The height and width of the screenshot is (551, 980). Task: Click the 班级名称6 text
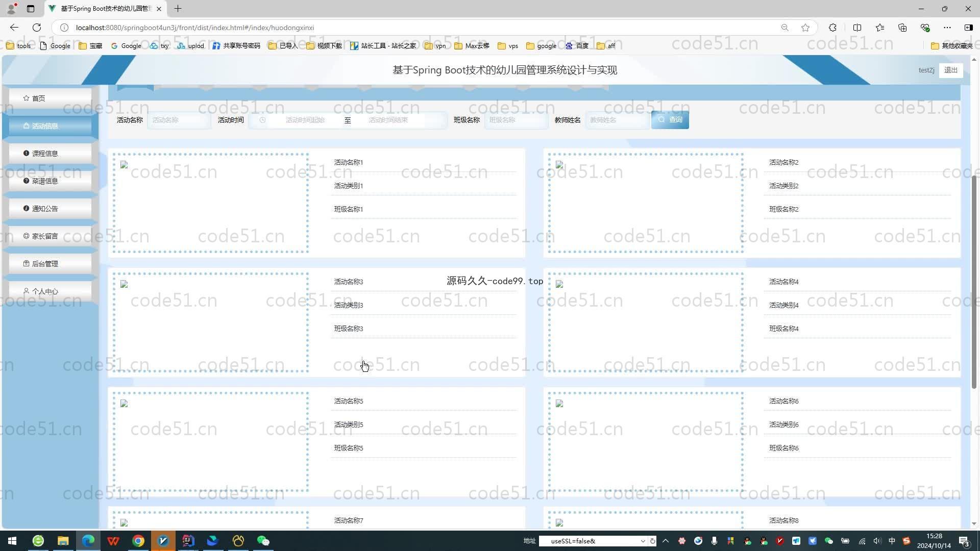click(783, 448)
